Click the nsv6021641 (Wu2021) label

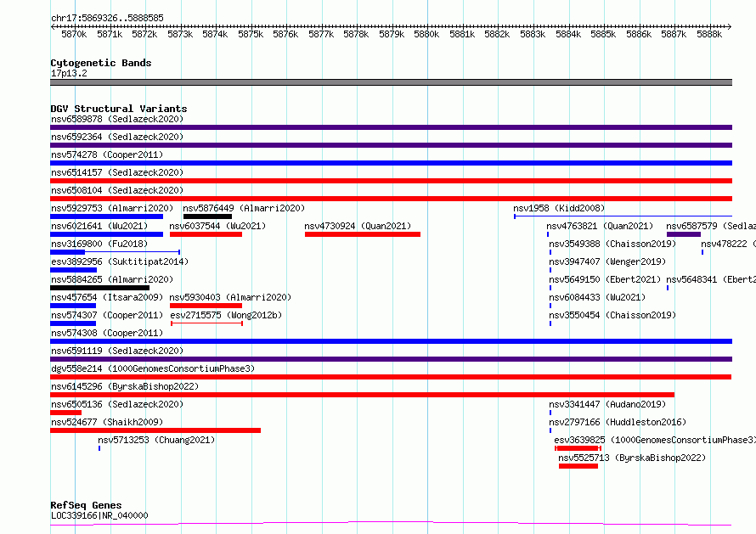[99, 226]
